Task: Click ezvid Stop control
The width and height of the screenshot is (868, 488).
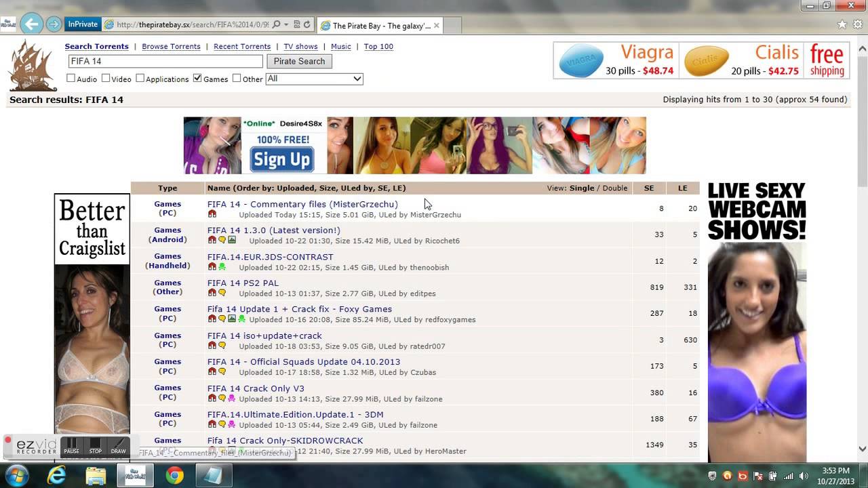Action: point(96,446)
